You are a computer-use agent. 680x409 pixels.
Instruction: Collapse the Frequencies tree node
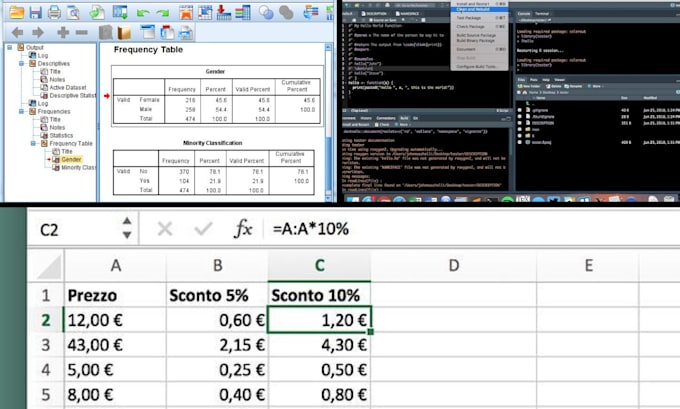coord(22,111)
